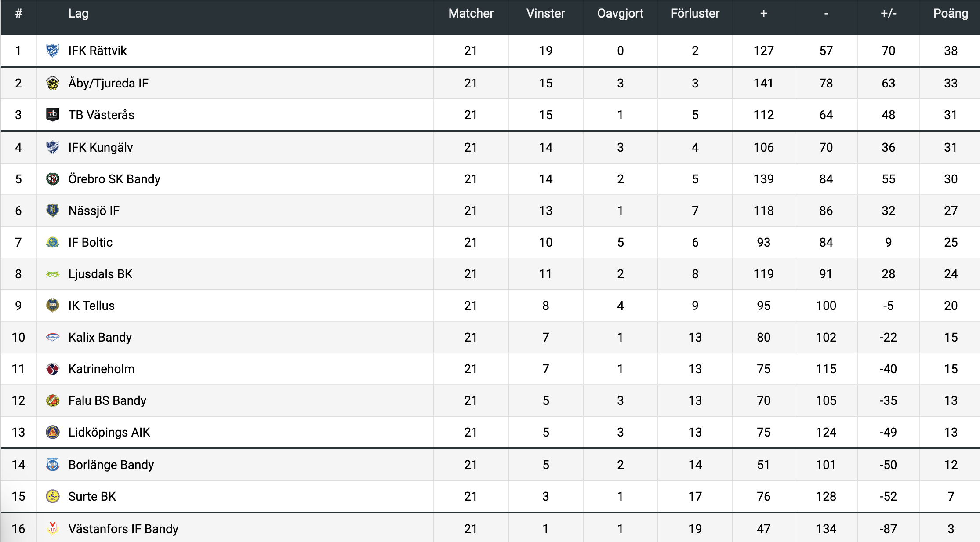
Task: Click the Surte BK yellow badge
Action: pyautogui.click(x=53, y=496)
